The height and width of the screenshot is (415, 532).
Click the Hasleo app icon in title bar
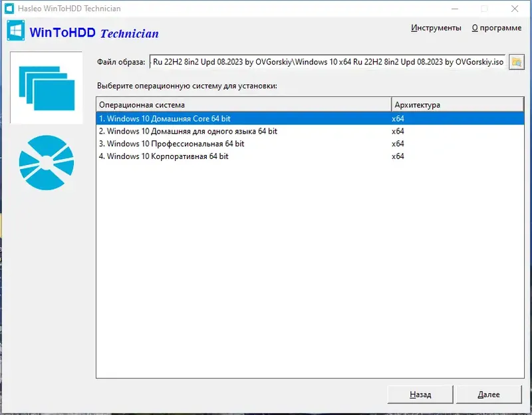(x=9, y=9)
